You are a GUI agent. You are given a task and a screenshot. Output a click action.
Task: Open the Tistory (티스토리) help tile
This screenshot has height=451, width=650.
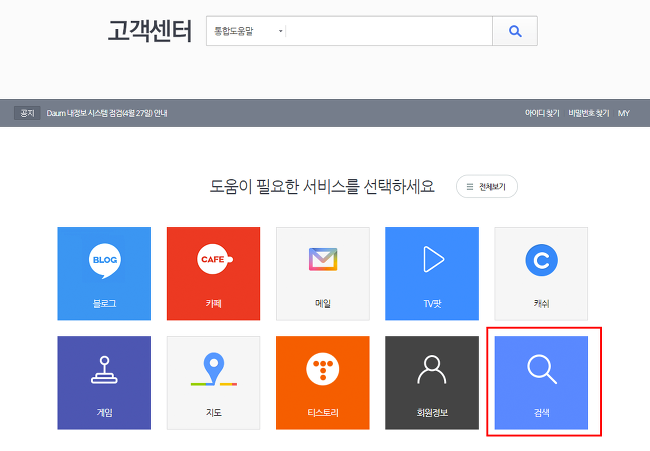coord(323,383)
